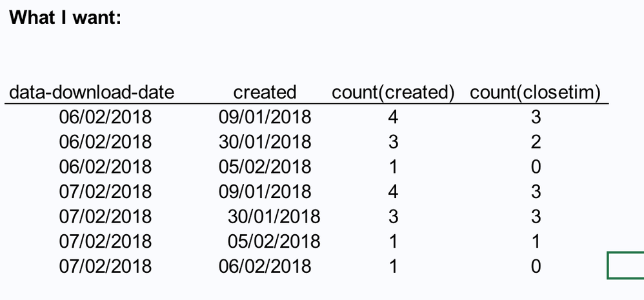Click created date 30/01/2018 in fifth row
The image size is (644, 300).
pyautogui.click(x=274, y=216)
